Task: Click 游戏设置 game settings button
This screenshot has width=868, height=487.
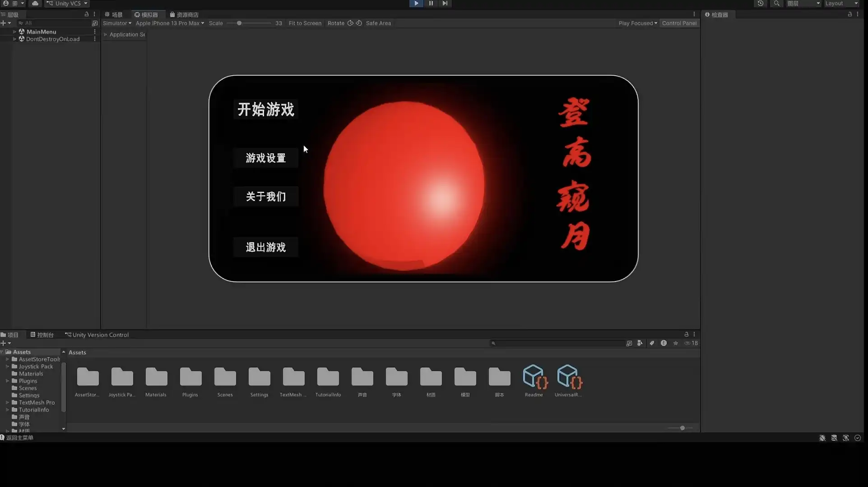Action: pos(266,158)
